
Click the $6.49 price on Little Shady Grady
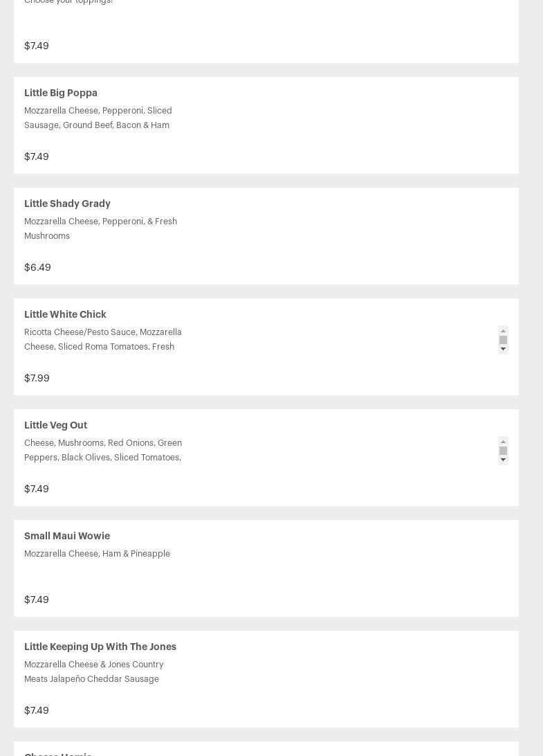(x=37, y=267)
